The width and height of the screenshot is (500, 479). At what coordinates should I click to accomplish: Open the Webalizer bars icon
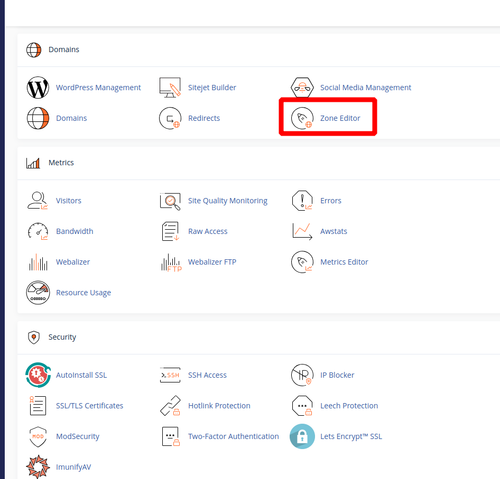click(x=38, y=262)
